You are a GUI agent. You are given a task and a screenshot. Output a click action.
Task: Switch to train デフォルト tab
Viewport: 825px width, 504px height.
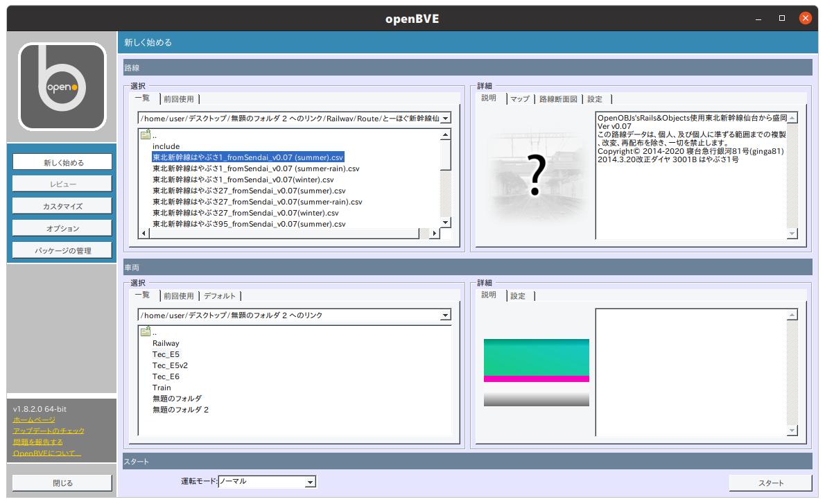(219, 295)
